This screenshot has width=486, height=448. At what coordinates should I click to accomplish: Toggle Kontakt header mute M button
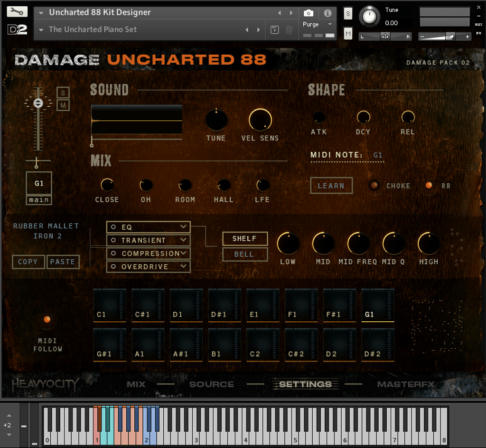pos(348,34)
